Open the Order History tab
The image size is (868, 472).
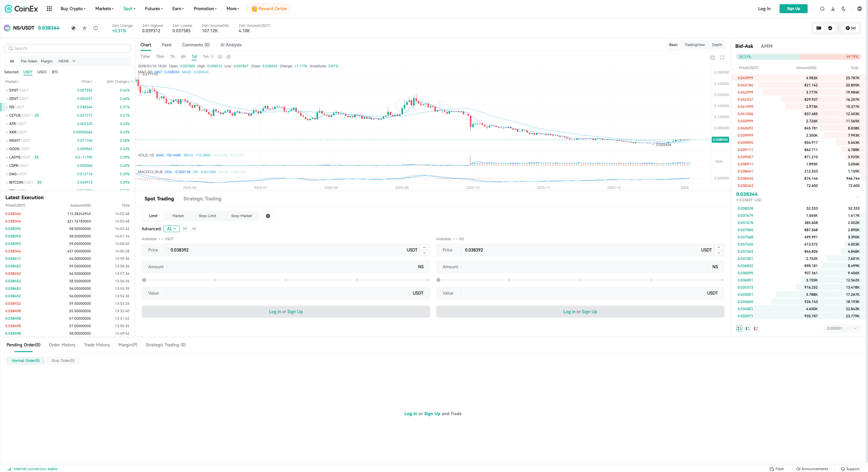[62, 345]
